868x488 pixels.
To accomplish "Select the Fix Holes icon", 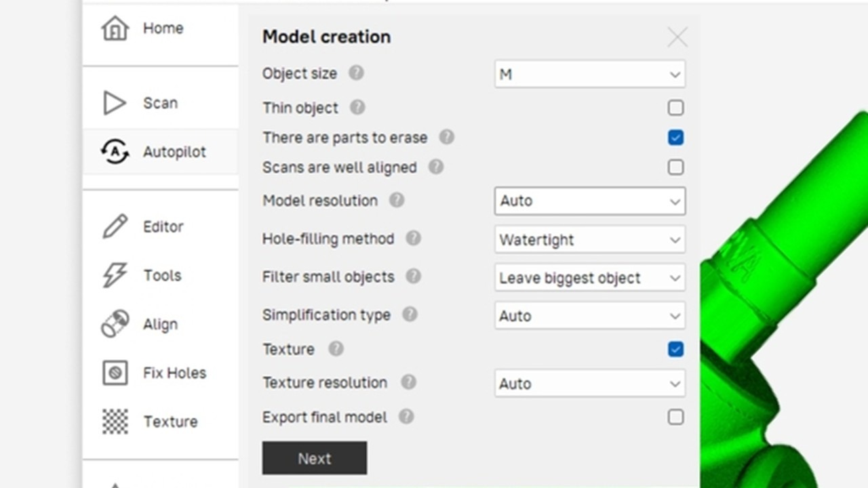I will (x=115, y=373).
